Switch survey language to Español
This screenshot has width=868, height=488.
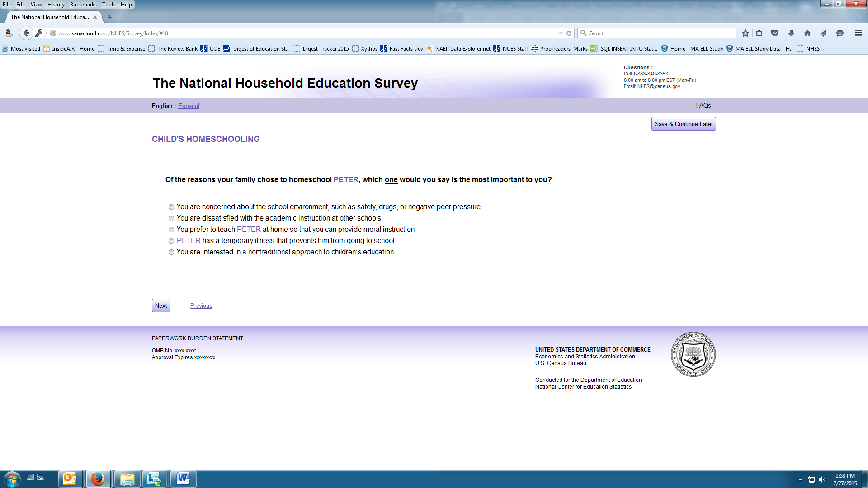(x=189, y=106)
